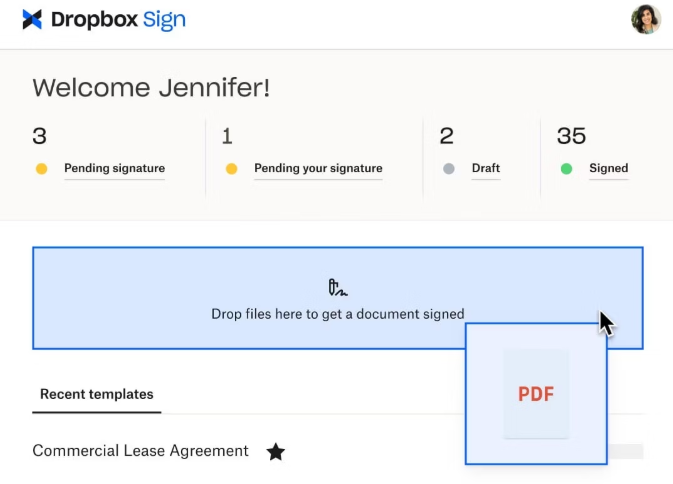
Task: Click the count 3 above Pending signature
Action: [x=40, y=136]
